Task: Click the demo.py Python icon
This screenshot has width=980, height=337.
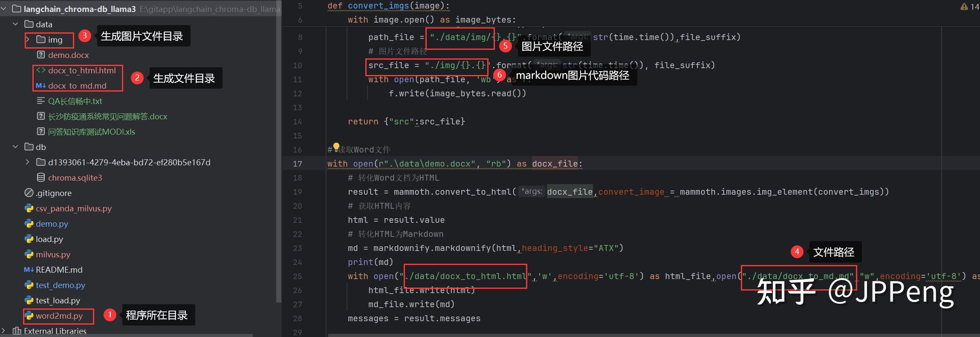Action: point(29,223)
